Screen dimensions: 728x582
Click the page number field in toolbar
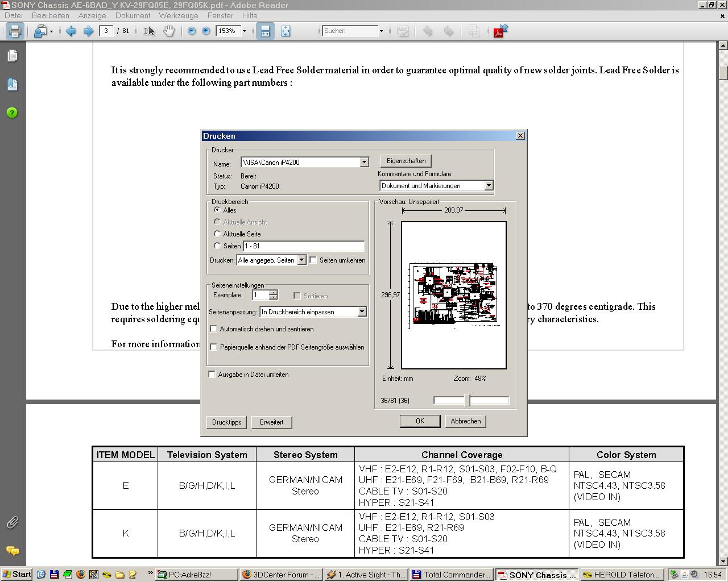tap(106, 31)
